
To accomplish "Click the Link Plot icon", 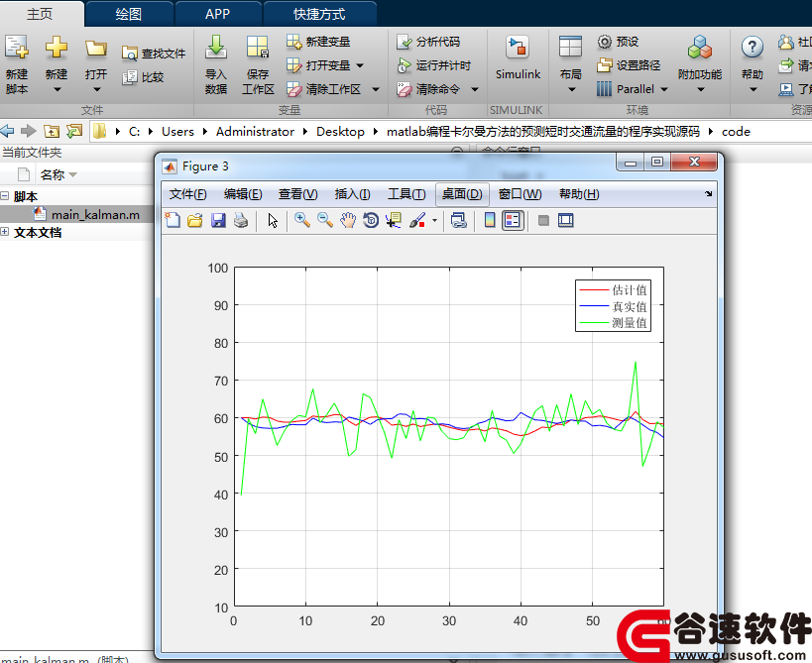I will 459,220.
